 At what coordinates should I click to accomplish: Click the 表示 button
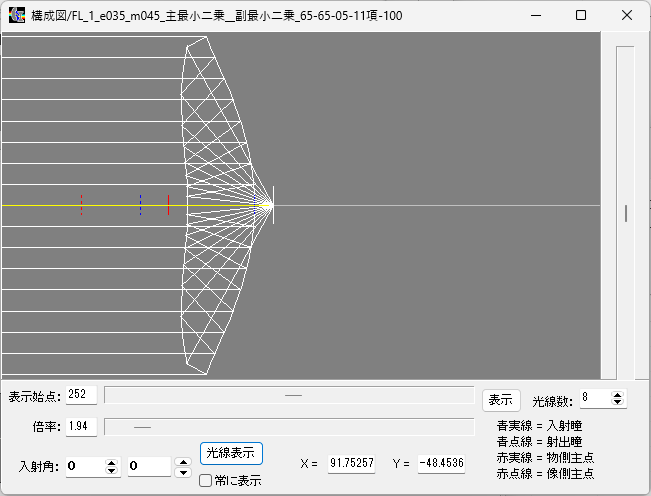pyautogui.click(x=501, y=399)
